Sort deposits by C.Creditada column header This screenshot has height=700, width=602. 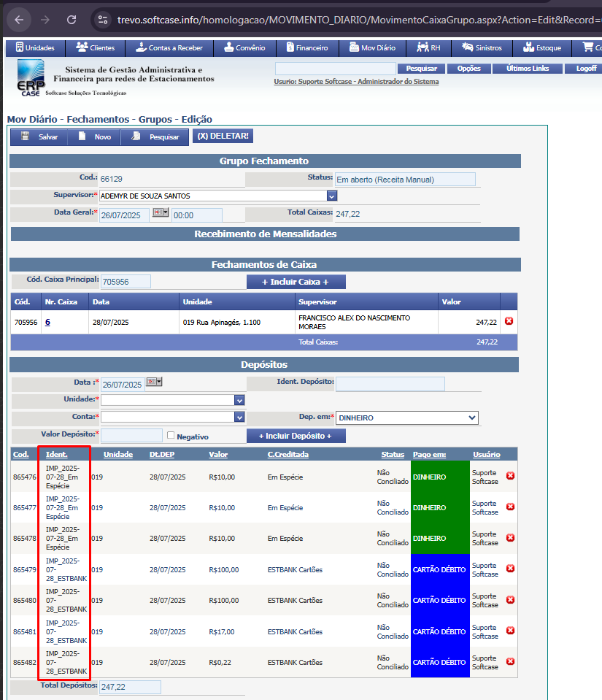[x=288, y=455]
